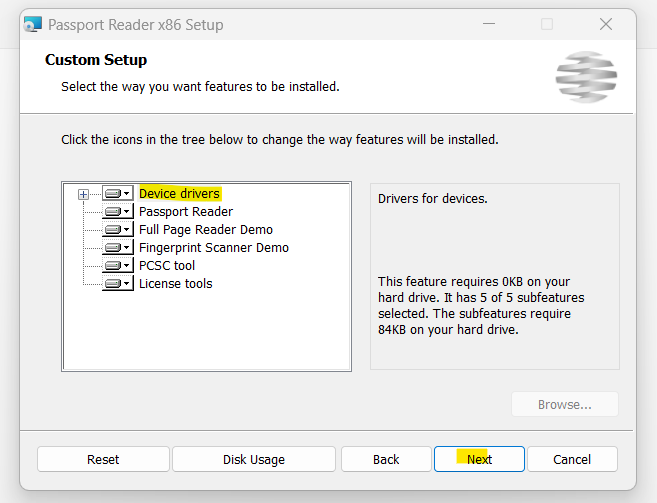
Task: Proceed with the Next button
Action: coord(479,459)
